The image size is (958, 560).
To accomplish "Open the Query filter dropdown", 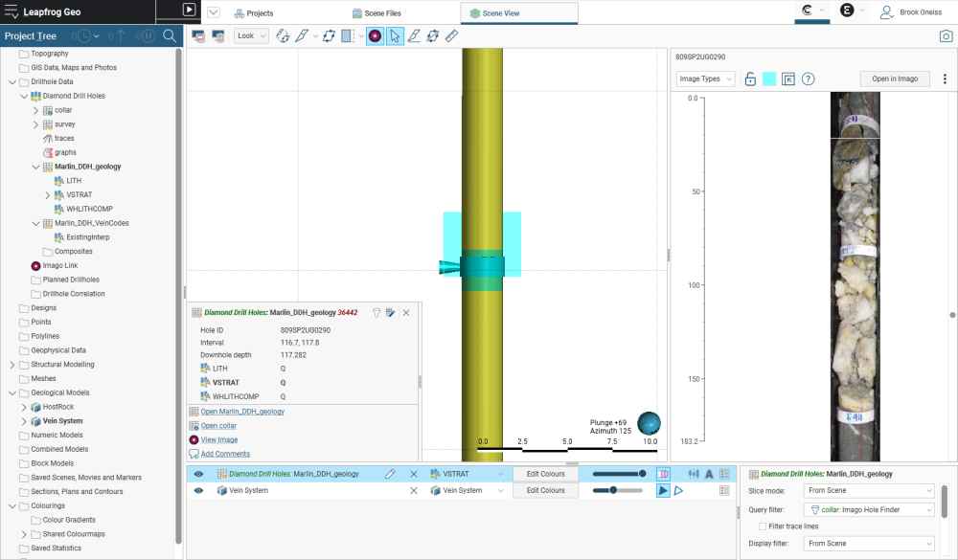I will tap(869, 510).
